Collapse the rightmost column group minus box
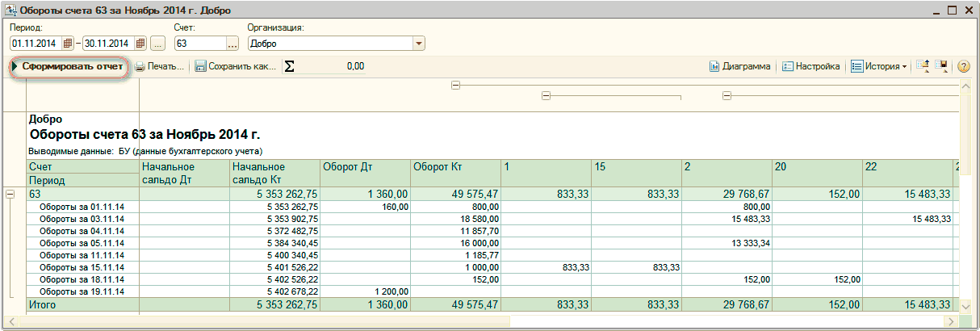 tap(727, 95)
